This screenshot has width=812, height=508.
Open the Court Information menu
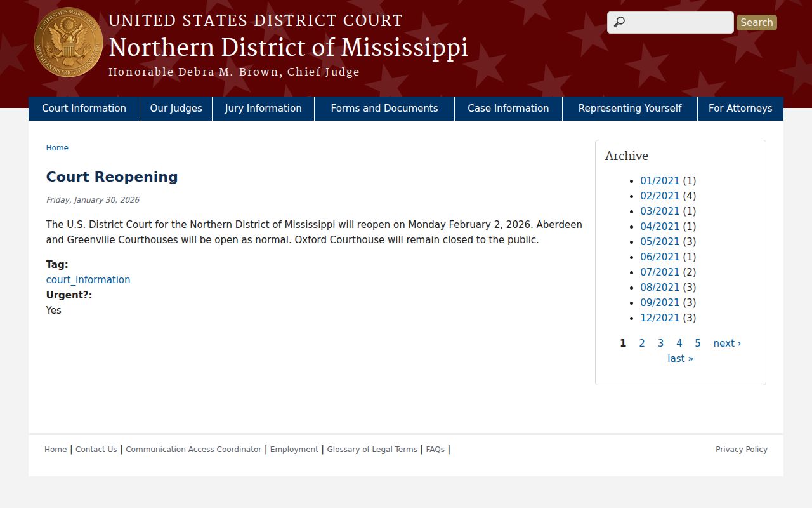pyautogui.click(x=84, y=109)
